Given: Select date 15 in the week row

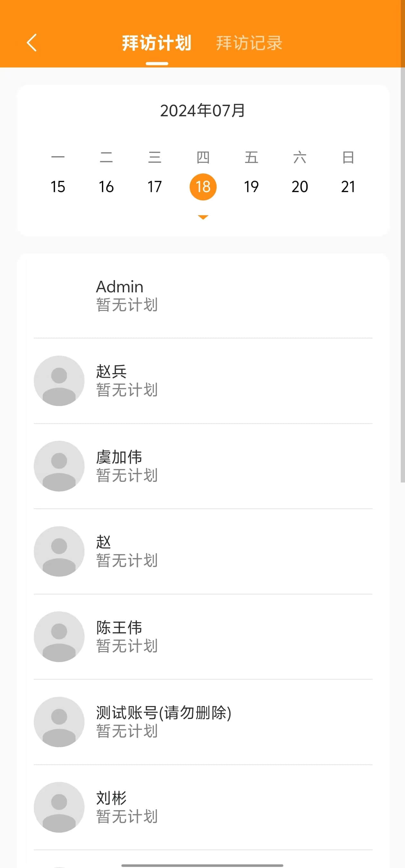Looking at the screenshot, I should coord(58,187).
